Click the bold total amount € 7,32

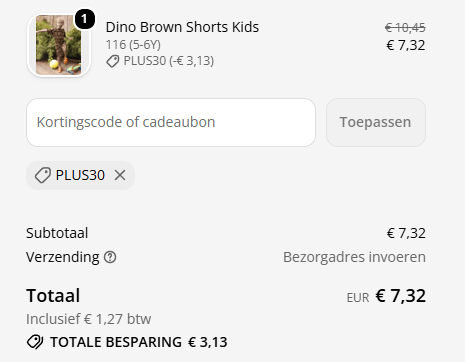[x=401, y=296]
